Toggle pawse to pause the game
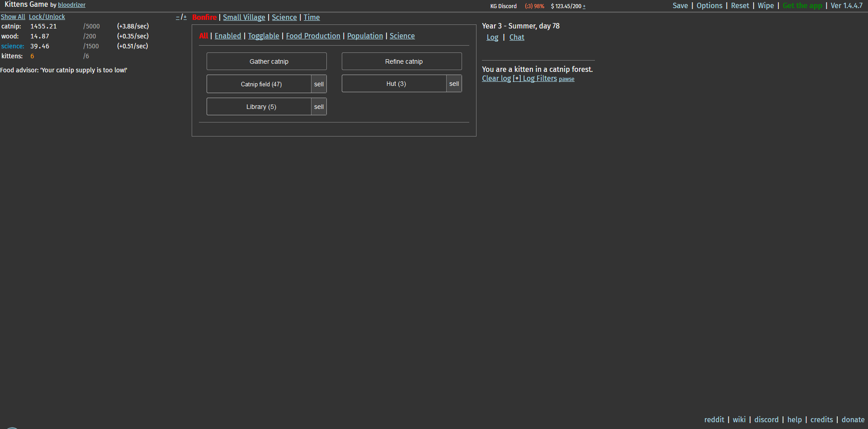 (566, 79)
